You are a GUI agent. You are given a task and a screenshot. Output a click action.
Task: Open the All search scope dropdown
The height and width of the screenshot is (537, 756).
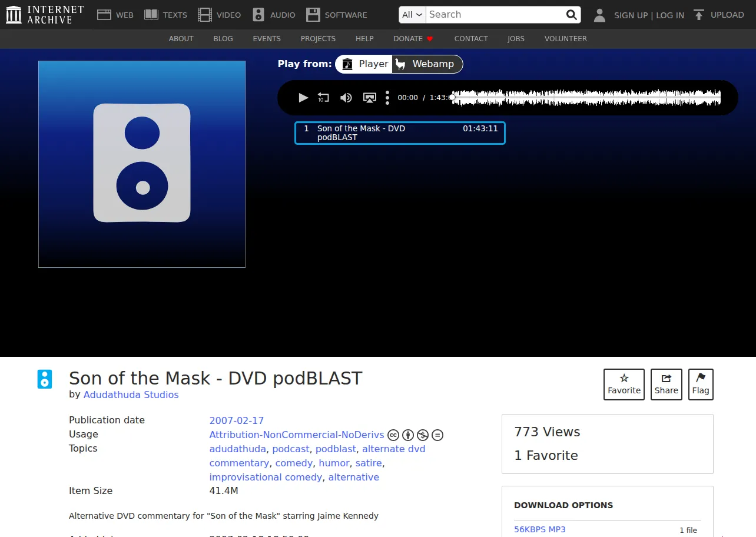412,15
